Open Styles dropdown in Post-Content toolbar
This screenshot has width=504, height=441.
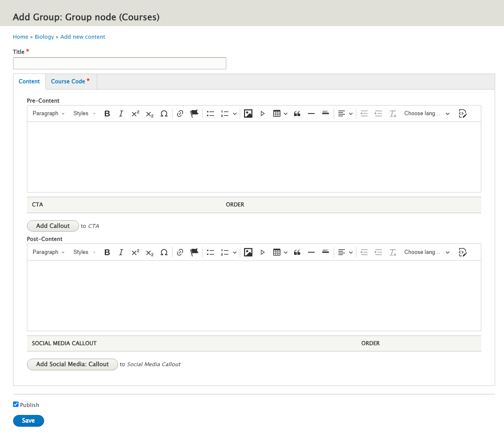(84, 252)
